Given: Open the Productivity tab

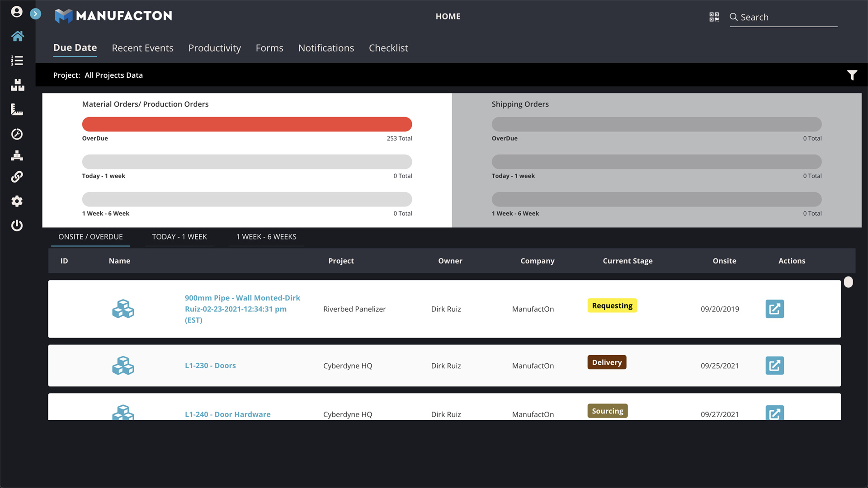Looking at the screenshot, I should pos(214,48).
